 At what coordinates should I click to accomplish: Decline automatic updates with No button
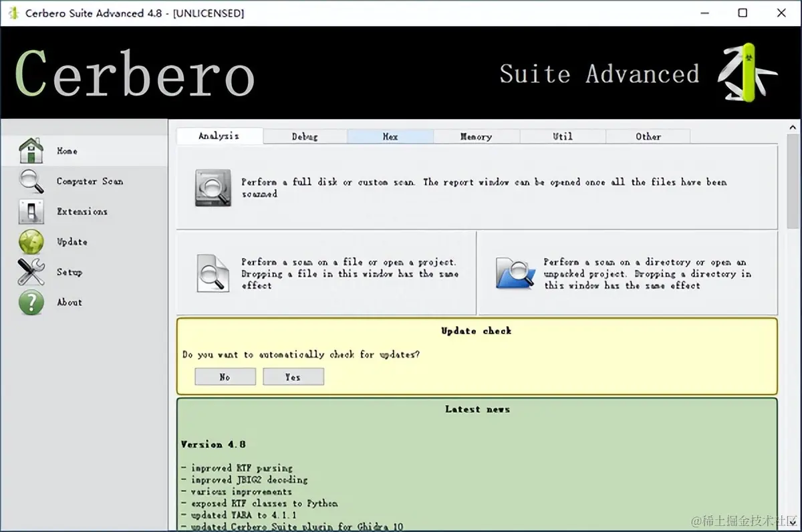tap(225, 377)
